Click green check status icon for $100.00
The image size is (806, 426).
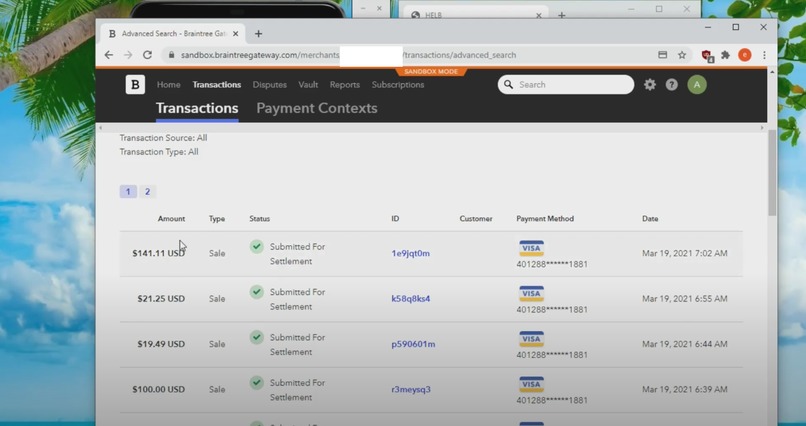pos(257,382)
